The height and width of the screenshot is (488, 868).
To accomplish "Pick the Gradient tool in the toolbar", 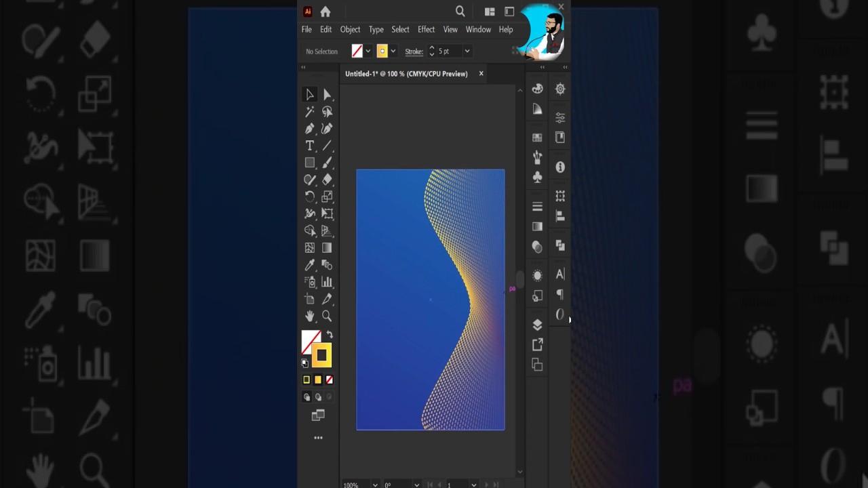I will pos(327,248).
